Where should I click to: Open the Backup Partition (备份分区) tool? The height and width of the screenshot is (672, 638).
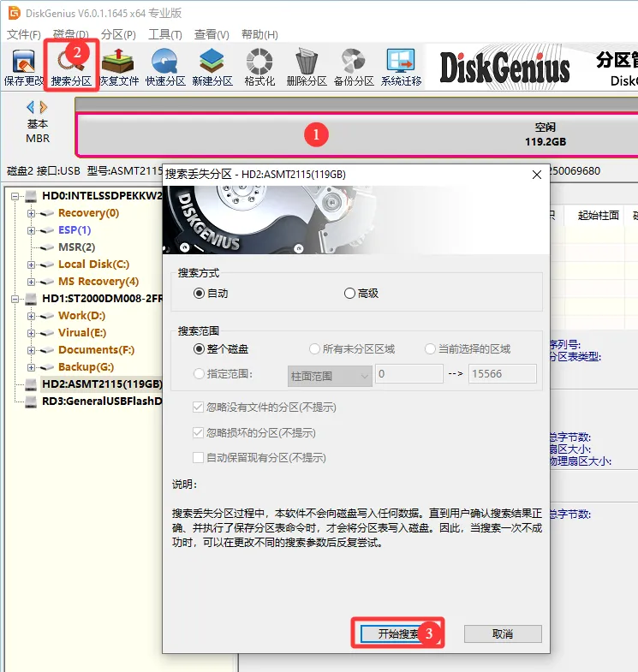coord(354,68)
